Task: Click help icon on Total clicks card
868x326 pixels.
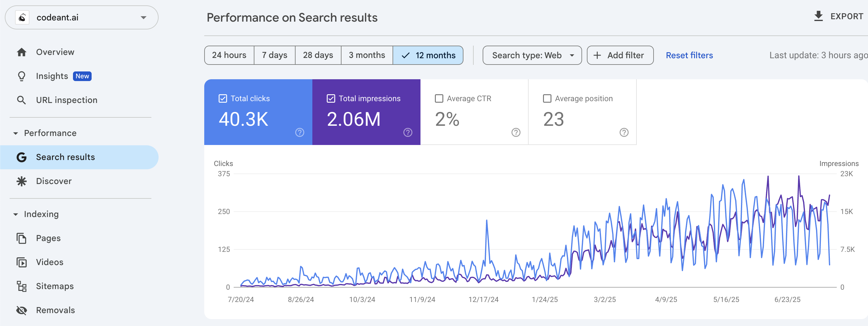Action: (x=299, y=132)
